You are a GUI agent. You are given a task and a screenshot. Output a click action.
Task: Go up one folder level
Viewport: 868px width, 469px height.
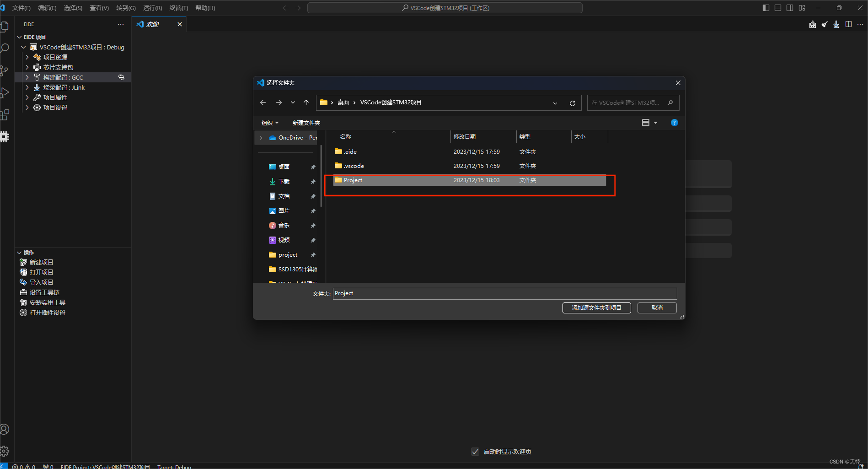(x=306, y=102)
